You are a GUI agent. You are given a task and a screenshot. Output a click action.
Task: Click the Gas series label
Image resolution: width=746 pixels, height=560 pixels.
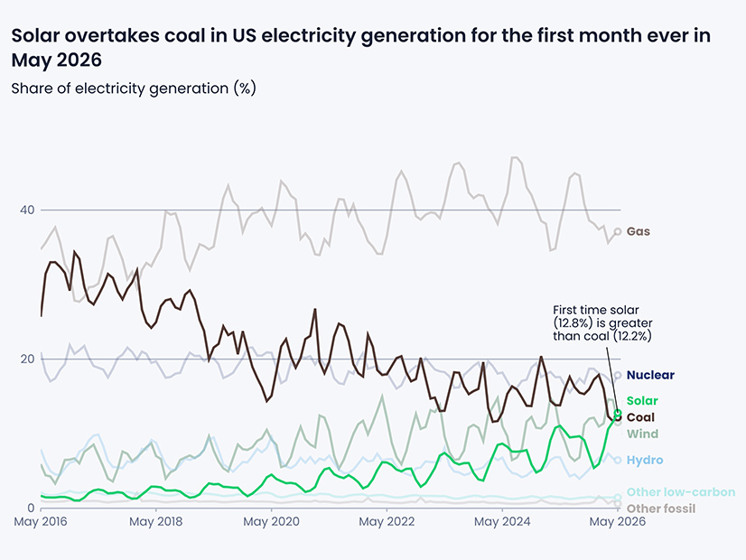638,232
